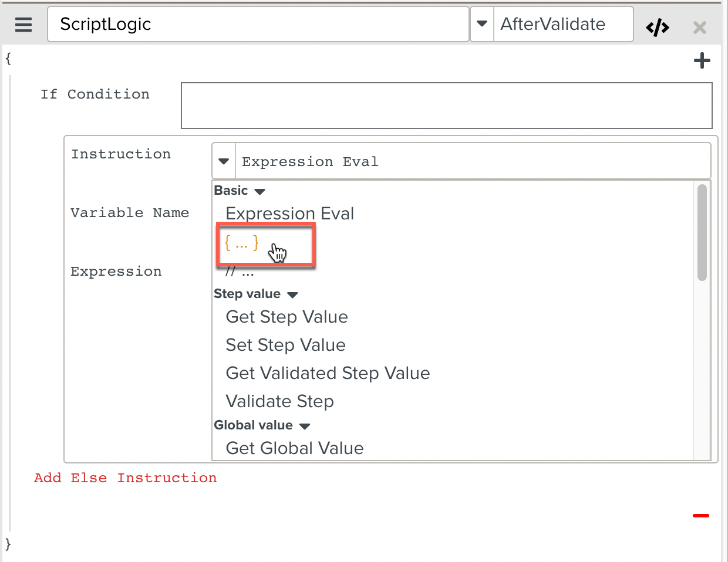This screenshot has width=728, height=562.
Task: Pick the Validate Step instruction
Action: pos(279,401)
